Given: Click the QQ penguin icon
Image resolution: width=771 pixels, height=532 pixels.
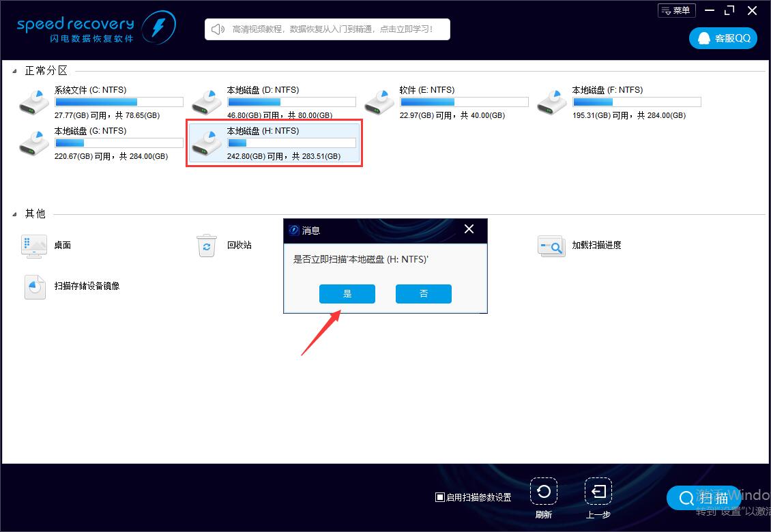Looking at the screenshot, I should (x=704, y=38).
